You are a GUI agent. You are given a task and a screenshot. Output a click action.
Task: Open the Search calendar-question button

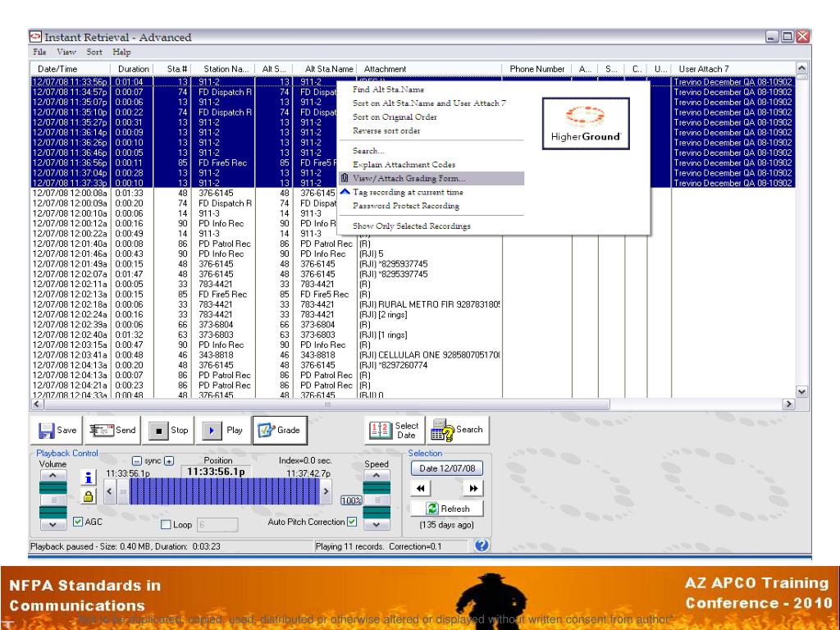(x=458, y=430)
